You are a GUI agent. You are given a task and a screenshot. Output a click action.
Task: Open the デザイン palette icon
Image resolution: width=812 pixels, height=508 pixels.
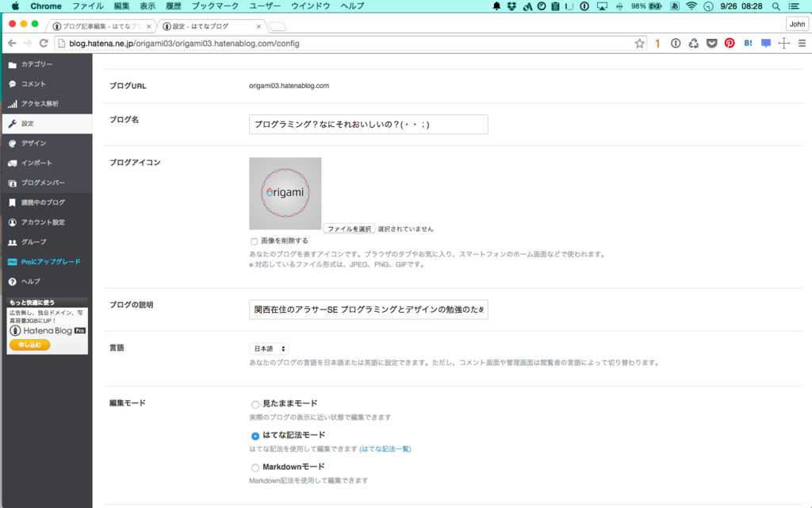pyautogui.click(x=13, y=144)
